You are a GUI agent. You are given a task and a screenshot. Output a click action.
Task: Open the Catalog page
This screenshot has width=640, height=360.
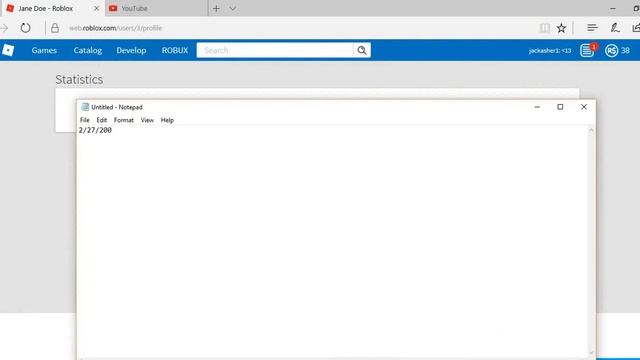(x=88, y=50)
